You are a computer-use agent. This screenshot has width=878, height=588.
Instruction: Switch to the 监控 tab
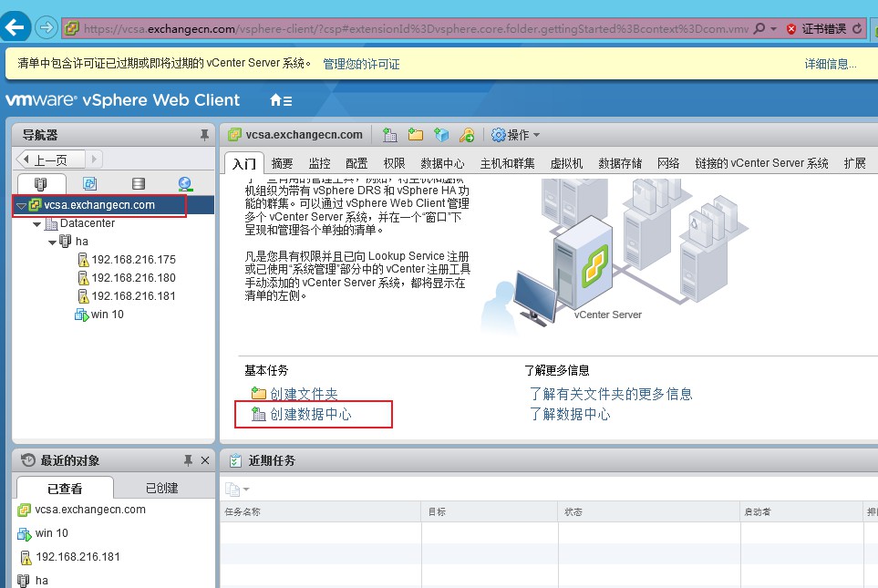(x=320, y=163)
